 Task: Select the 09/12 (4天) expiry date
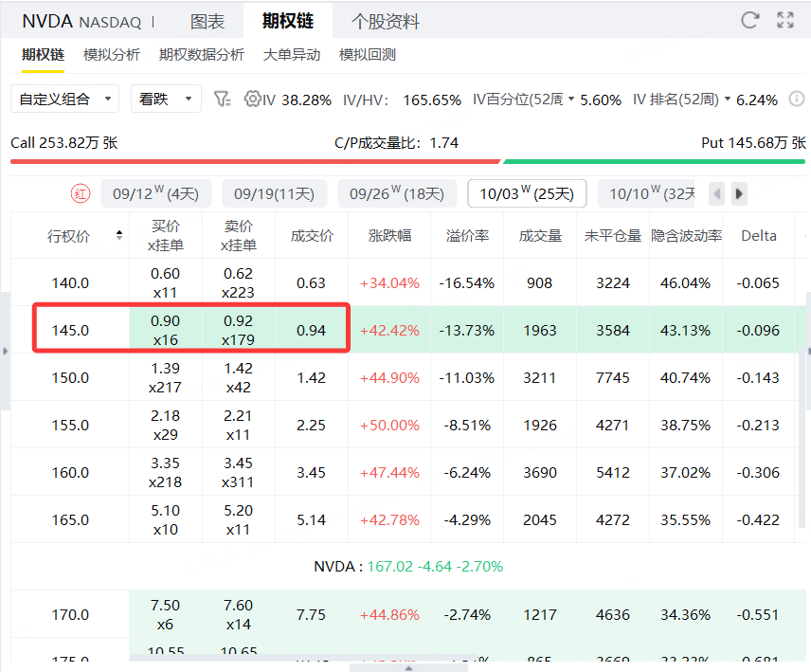click(x=155, y=194)
